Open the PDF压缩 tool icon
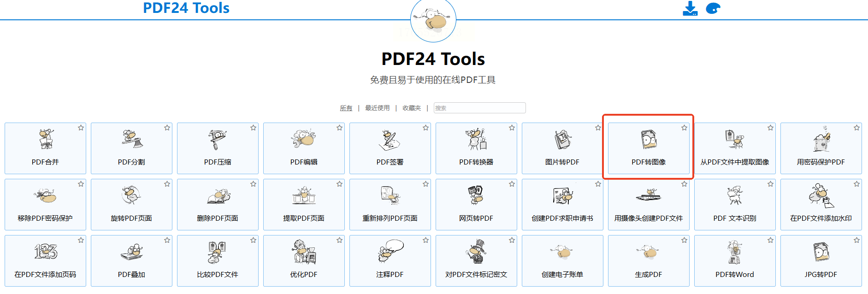This screenshot has height=294, width=868. [x=217, y=140]
